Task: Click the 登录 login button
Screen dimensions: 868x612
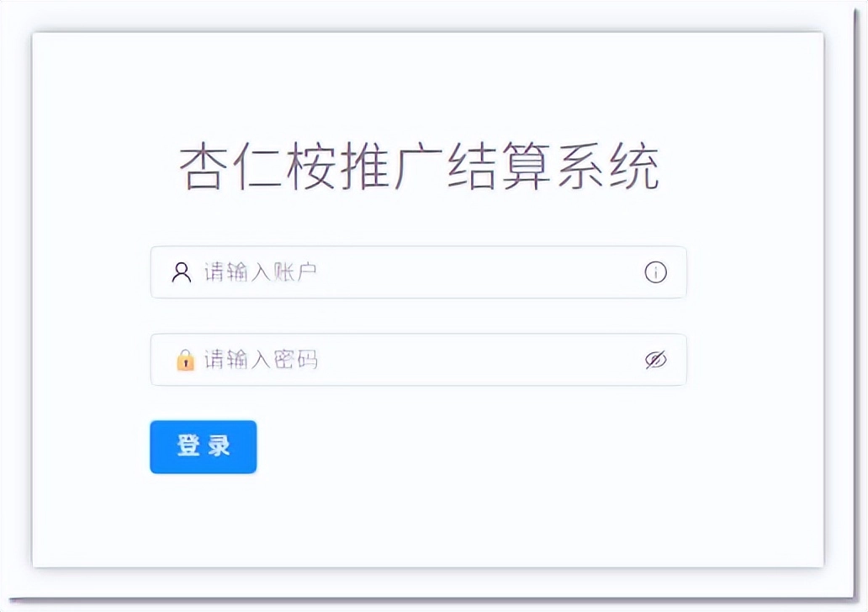Action: click(x=203, y=446)
